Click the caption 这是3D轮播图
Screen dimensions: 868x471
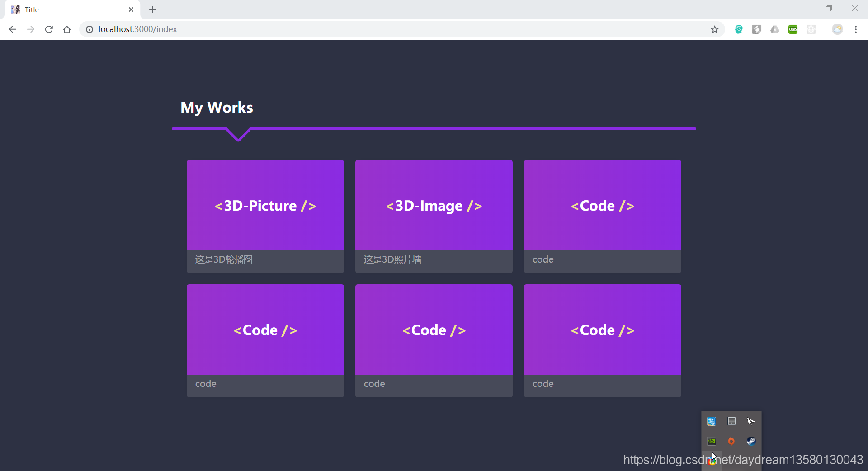click(x=224, y=259)
